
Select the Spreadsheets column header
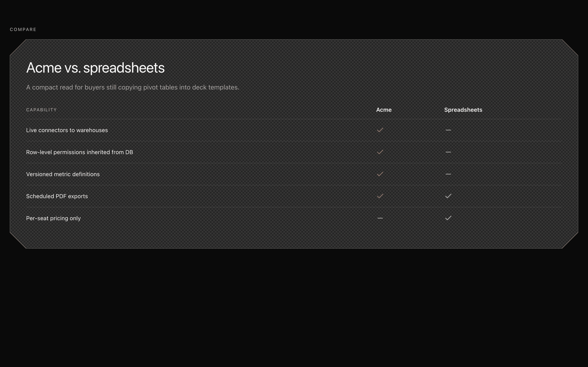click(x=463, y=110)
